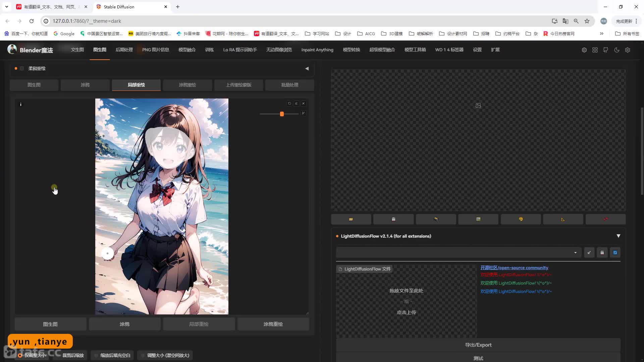Send output to extras with triangle ruler icon
Viewport: 644px width, 362px height.
click(563, 219)
